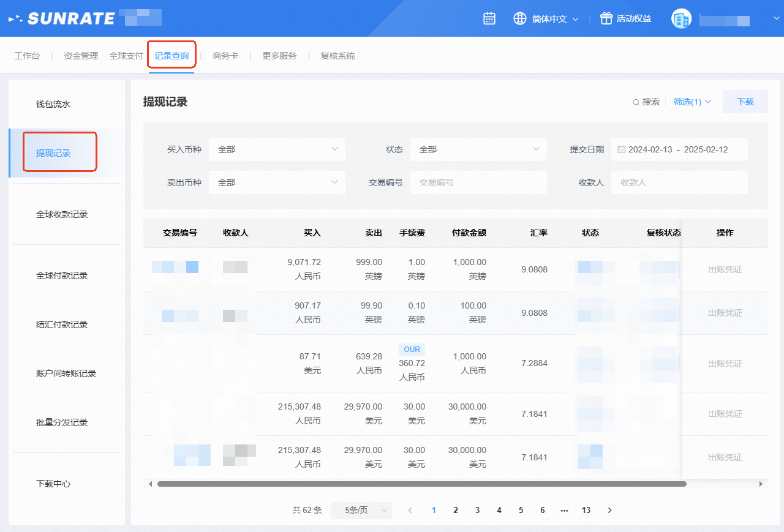Open 全球收款记录 in the sidebar
The image size is (784, 532).
pos(62,214)
